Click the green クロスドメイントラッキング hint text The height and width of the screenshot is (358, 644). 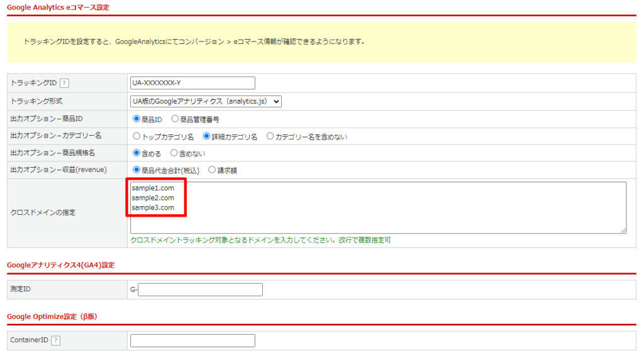pyautogui.click(x=260, y=241)
